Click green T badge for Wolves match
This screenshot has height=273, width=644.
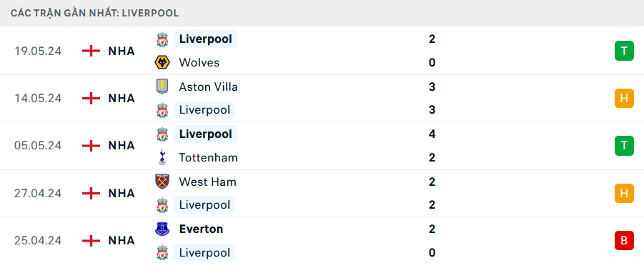coord(624,51)
